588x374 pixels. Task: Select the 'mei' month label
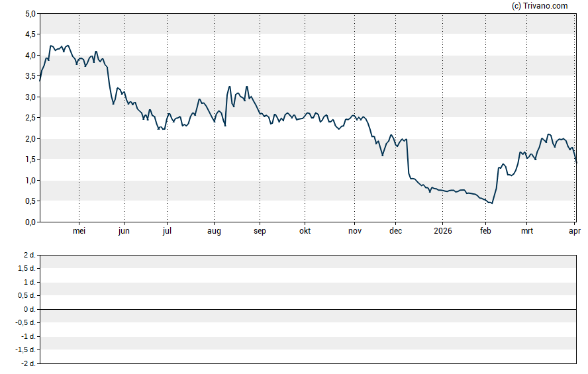tap(79, 231)
